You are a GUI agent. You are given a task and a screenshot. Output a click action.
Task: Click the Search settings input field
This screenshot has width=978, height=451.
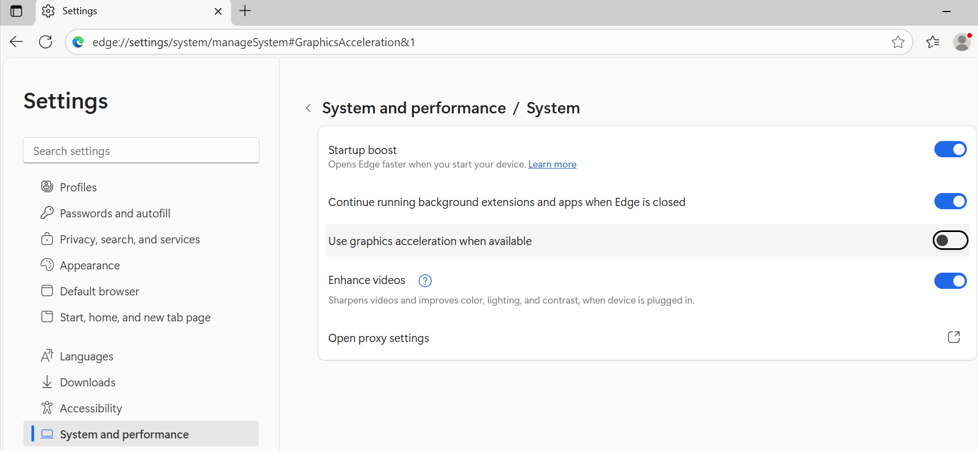(x=141, y=151)
